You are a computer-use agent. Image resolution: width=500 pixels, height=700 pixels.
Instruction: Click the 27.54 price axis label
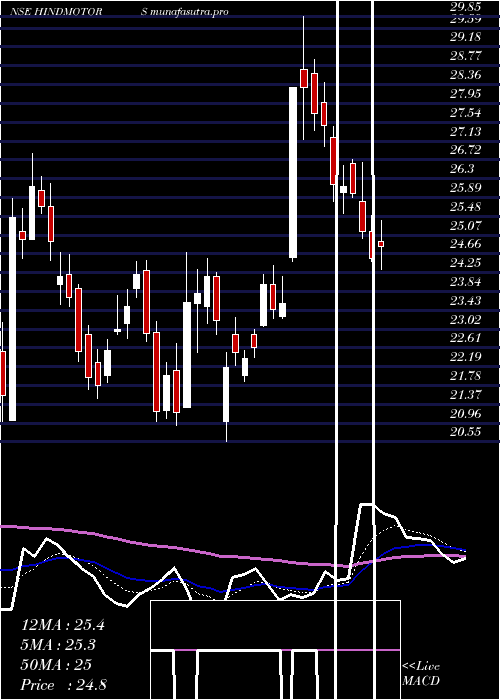(x=466, y=112)
